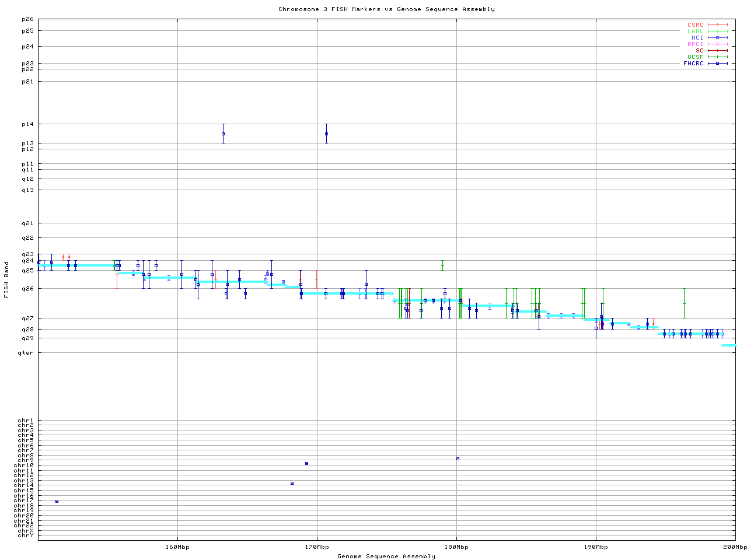Click the qter y-axis band label
The height and width of the screenshot is (560, 747).
pyautogui.click(x=26, y=352)
